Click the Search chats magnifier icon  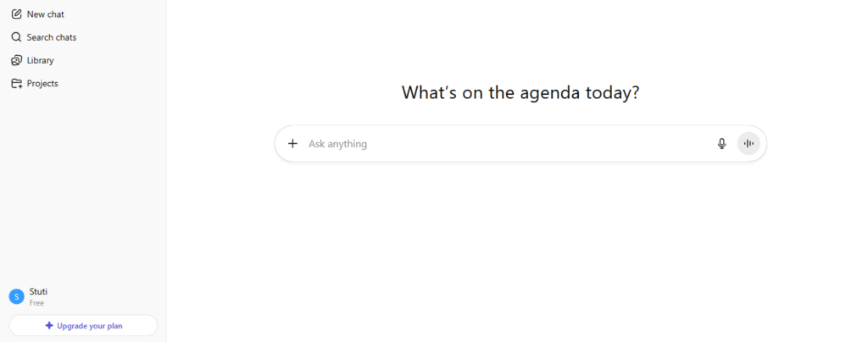coord(16,37)
